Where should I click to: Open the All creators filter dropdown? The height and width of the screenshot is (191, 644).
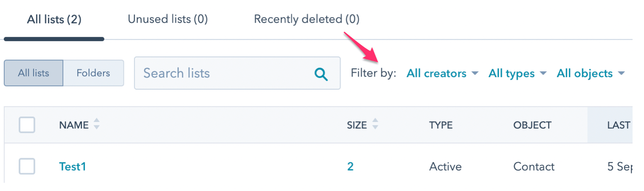[436, 74]
